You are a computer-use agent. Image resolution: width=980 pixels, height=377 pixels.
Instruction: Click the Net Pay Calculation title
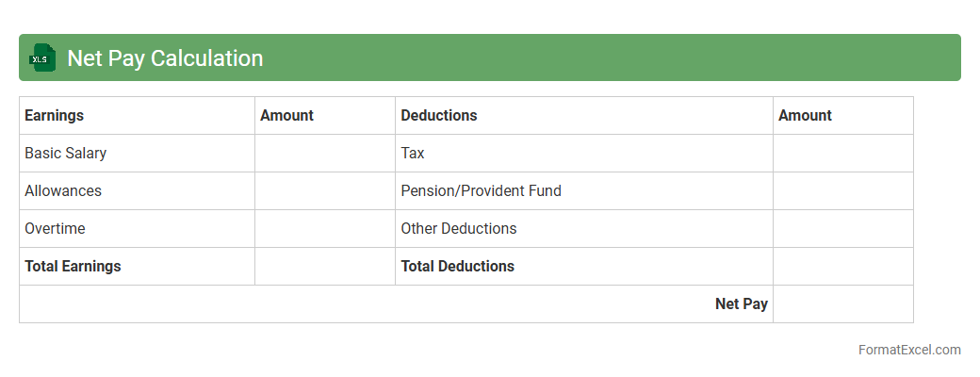coord(165,58)
